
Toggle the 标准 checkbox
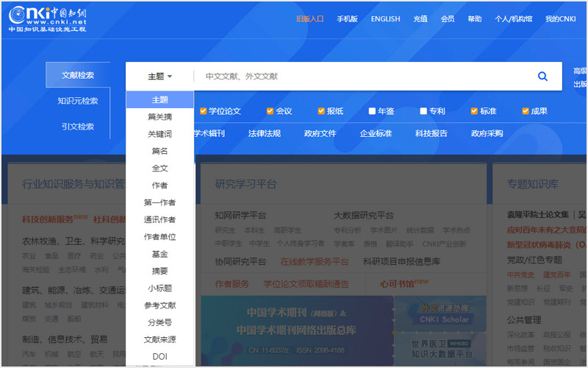click(x=474, y=111)
